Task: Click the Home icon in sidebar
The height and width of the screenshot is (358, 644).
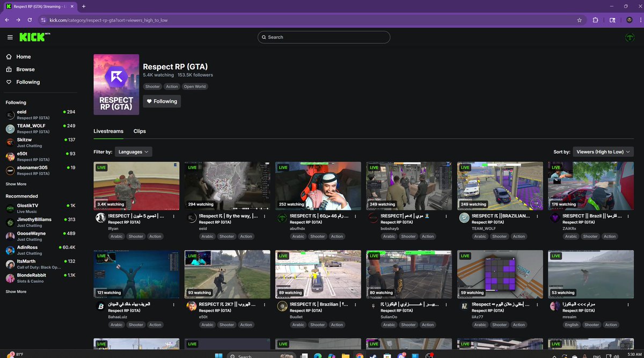Action: tap(9, 56)
